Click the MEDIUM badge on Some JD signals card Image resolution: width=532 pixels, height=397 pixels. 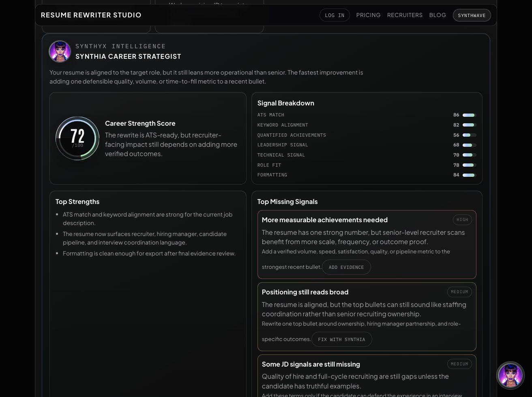point(459,364)
